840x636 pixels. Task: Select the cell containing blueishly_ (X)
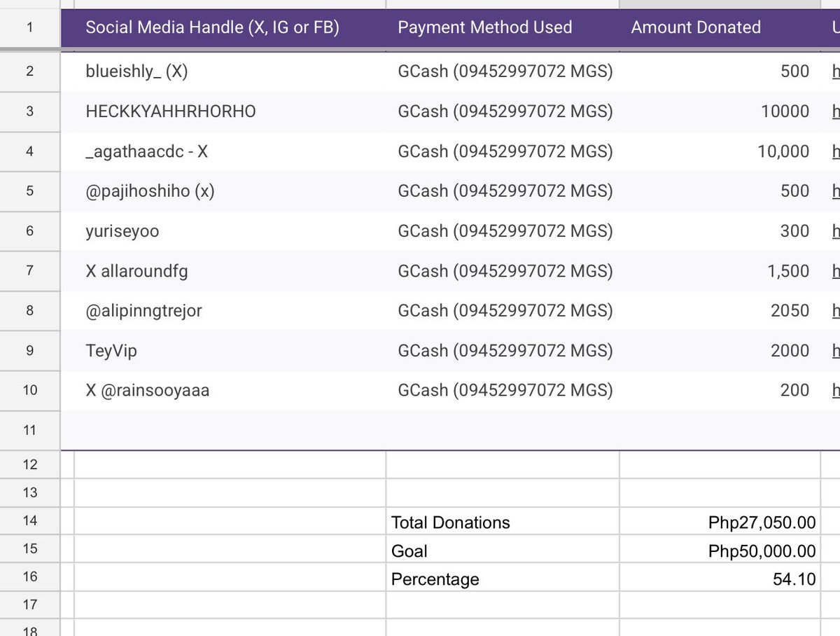230,71
